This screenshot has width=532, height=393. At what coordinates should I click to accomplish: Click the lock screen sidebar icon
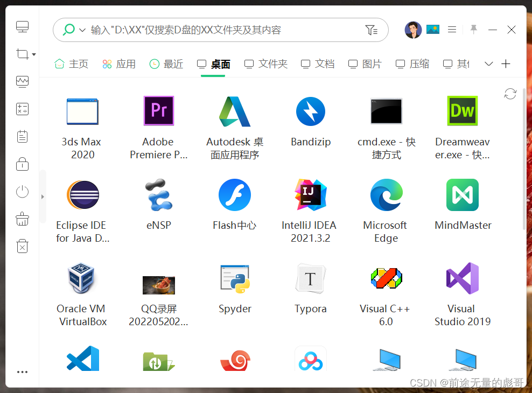[23, 164]
